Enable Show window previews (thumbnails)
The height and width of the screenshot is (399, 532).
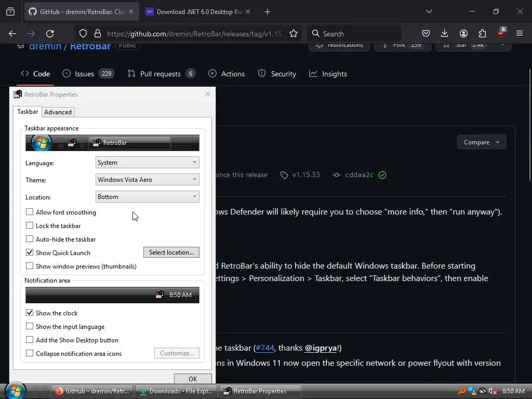point(30,266)
